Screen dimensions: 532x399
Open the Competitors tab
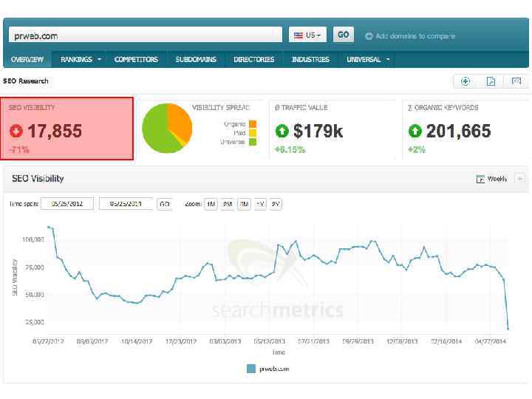point(136,59)
